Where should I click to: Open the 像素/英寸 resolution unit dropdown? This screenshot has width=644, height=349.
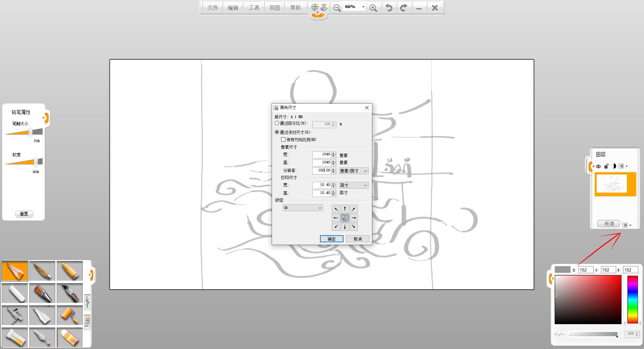coord(354,171)
